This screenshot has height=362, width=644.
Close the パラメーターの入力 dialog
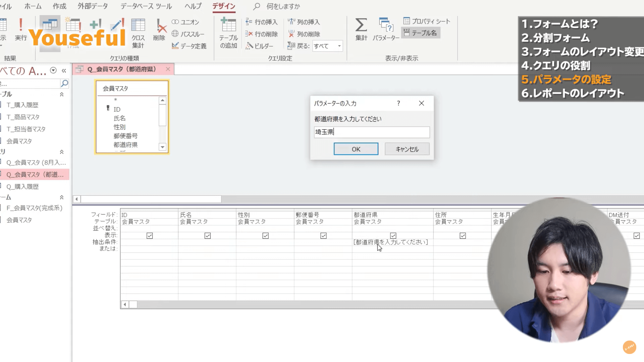tap(422, 103)
